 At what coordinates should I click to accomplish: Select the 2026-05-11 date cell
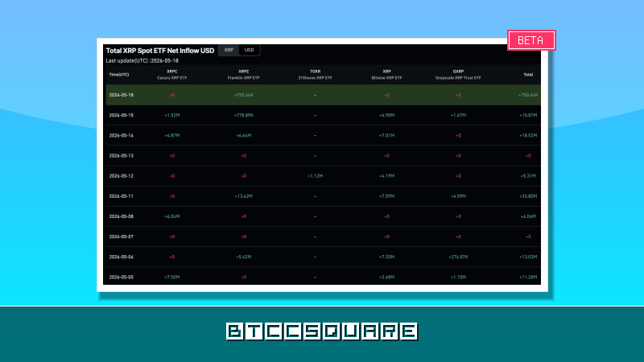pyautogui.click(x=122, y=196)
